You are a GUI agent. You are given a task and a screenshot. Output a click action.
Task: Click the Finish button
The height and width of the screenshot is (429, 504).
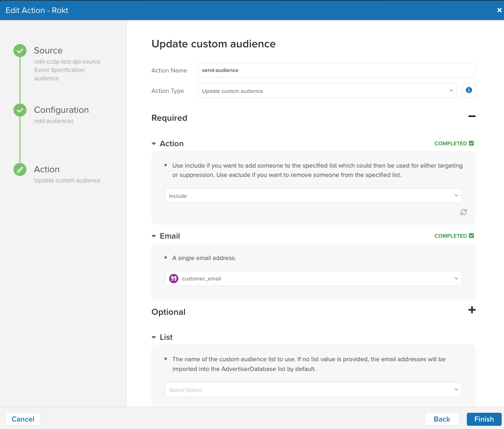point(484,419)
